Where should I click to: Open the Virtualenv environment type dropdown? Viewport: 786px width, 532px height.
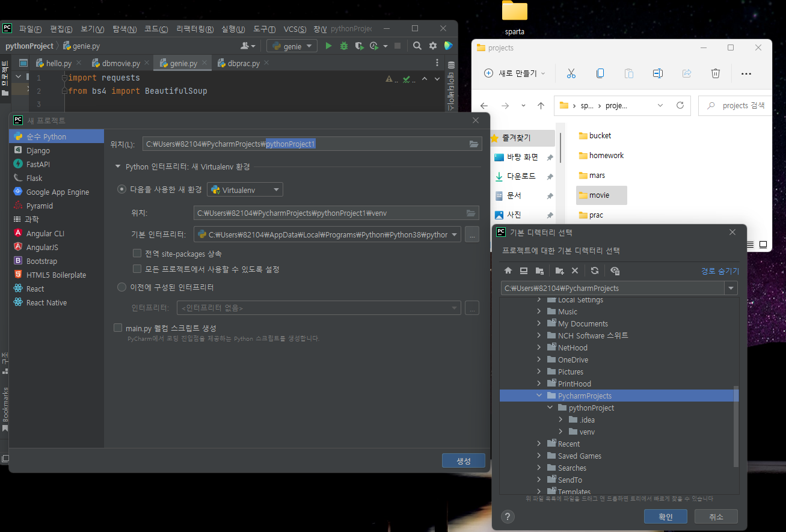click(x=245, y=190)
